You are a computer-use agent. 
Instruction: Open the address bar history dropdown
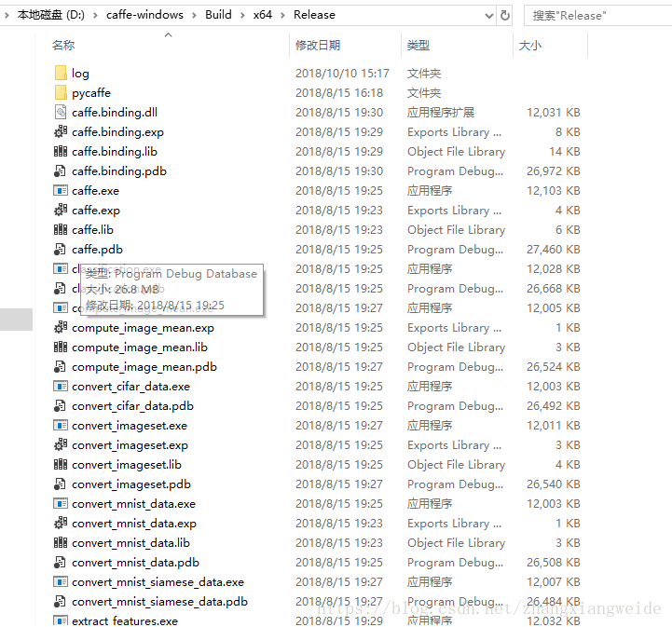pos(488,16)
